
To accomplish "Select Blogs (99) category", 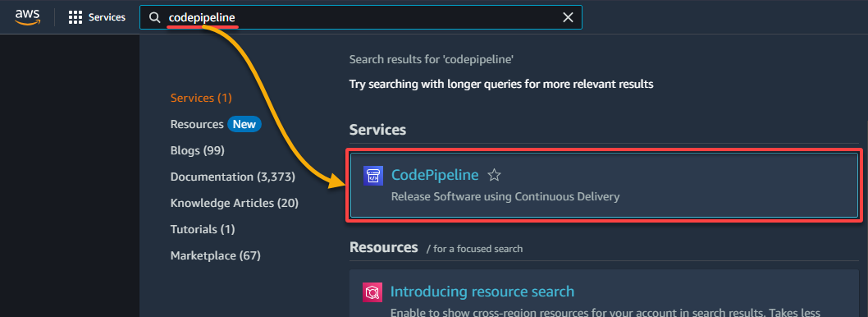I will [x=197, y=151].
